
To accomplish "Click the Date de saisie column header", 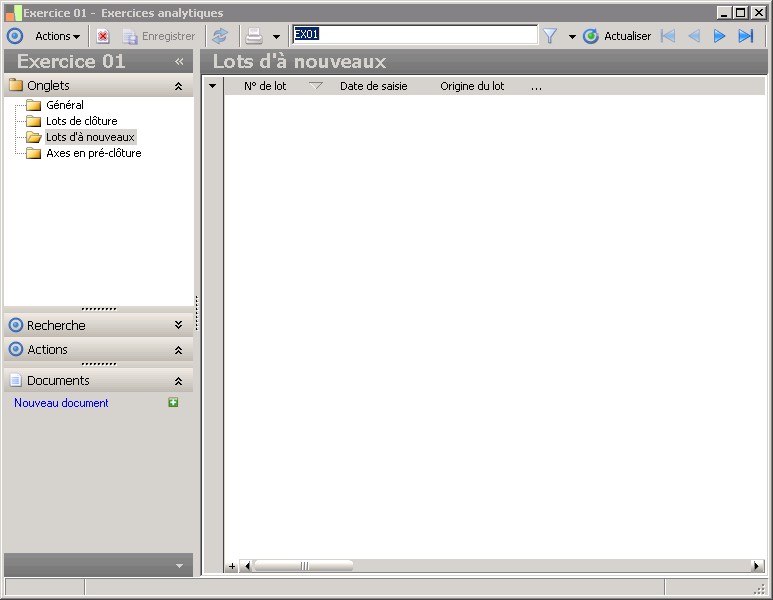I will tap(374, 86).
